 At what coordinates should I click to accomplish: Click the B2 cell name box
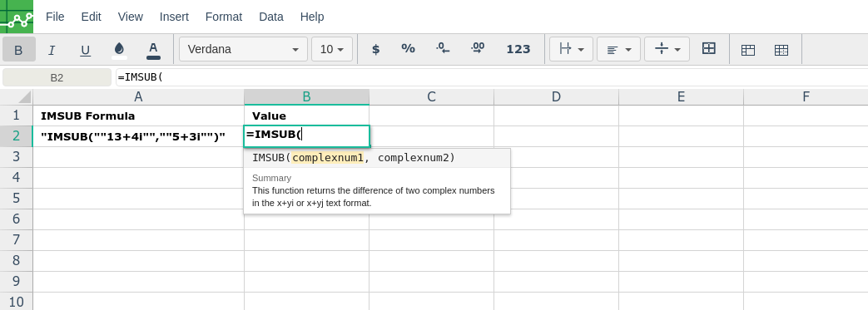(x=57, y=77)
